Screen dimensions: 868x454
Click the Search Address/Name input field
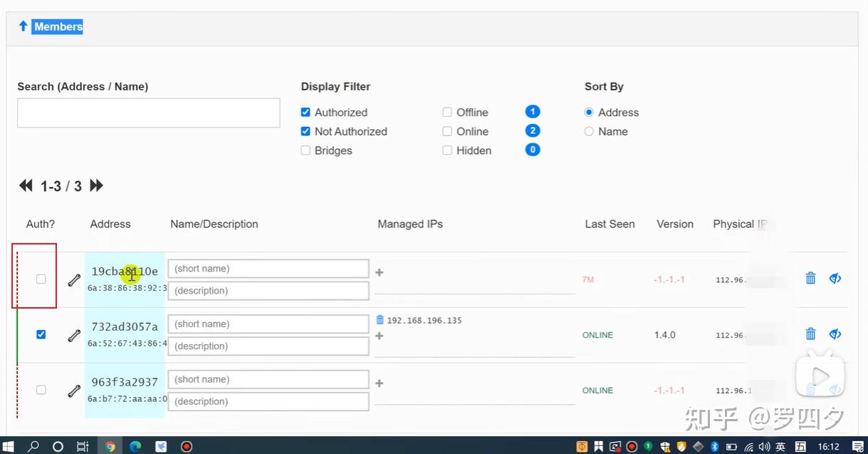[x=148, y=113]
